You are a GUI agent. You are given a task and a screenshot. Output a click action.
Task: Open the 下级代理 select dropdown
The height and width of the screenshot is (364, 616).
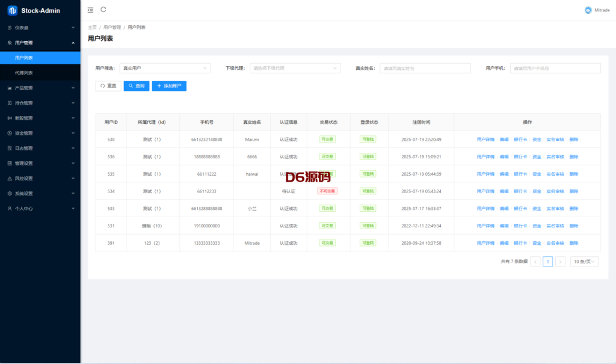(x=295, y=69)
